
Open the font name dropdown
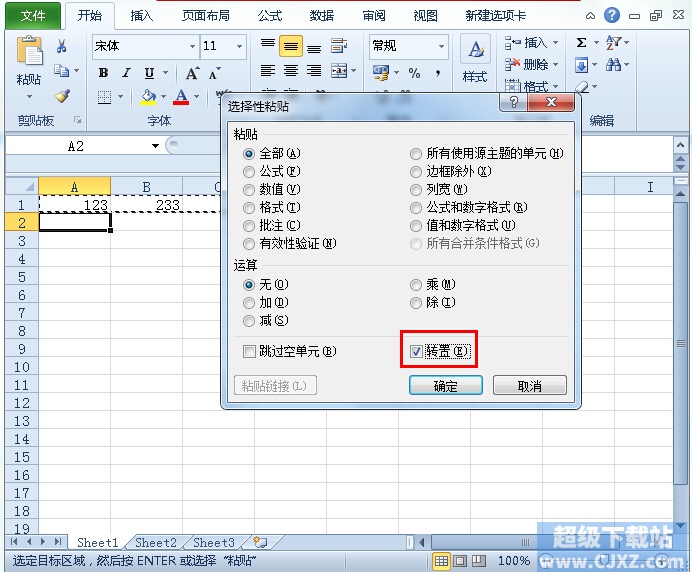(192, 46)
